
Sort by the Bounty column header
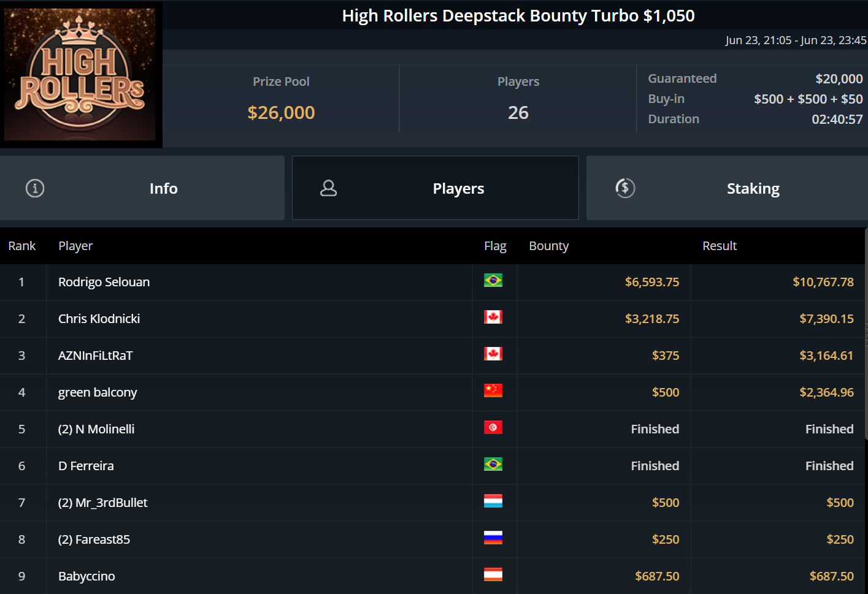click(548, 246)
